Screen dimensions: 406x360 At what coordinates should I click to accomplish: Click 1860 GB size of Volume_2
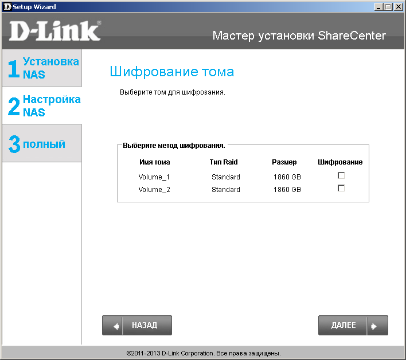pyautogui.click(x=287, y=189)
